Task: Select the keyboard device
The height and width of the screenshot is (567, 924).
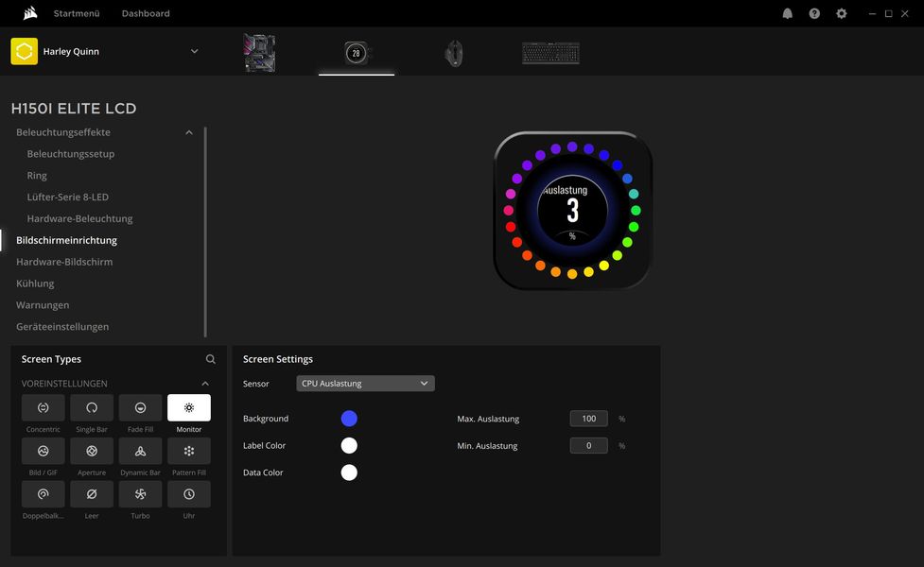Action: pos(551,53)
